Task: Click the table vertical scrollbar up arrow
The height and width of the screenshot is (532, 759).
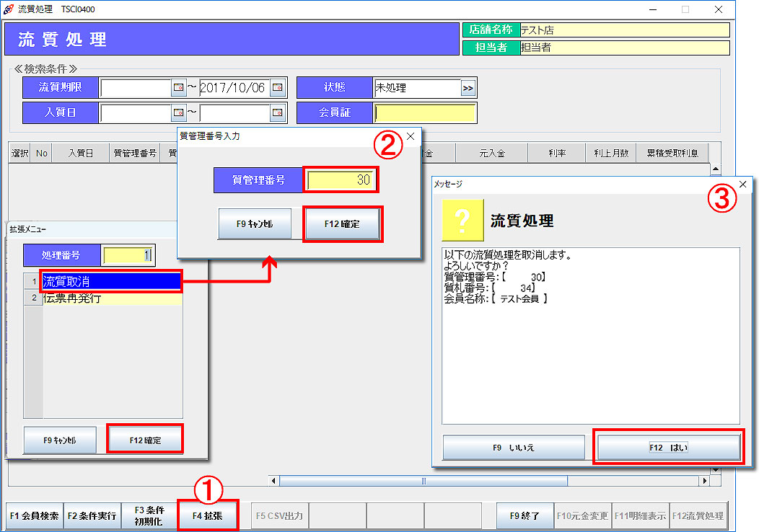Action: [x=716, y=169]
